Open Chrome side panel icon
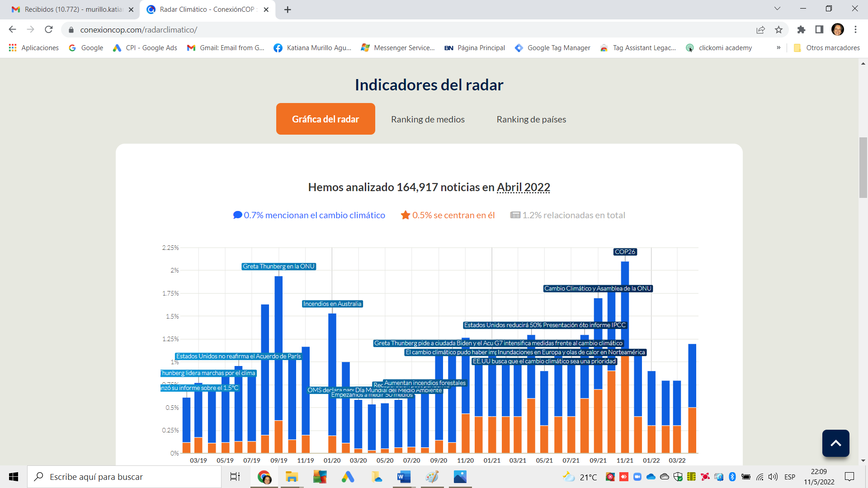This screenshot has width=868, height=488. (x=819, y=30)
